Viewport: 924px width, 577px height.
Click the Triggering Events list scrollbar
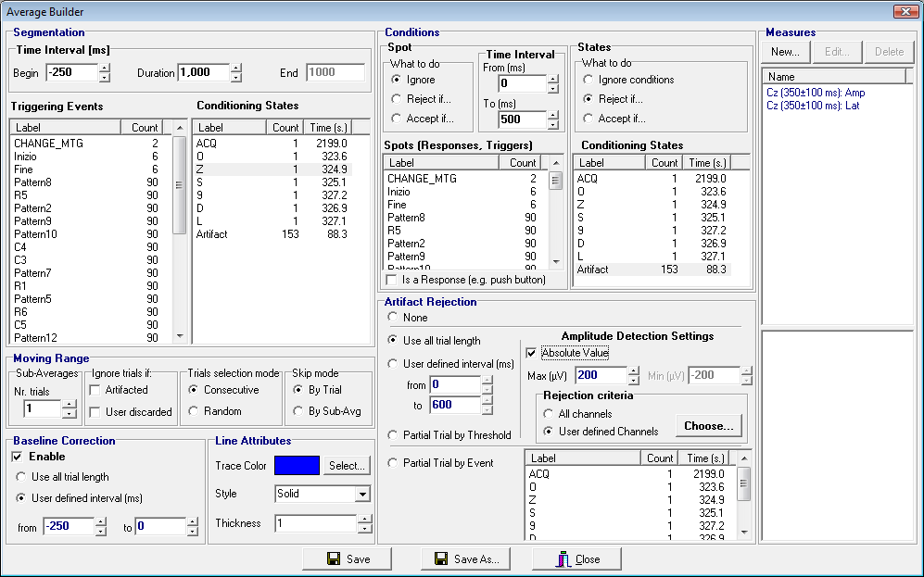pos(180,232)
